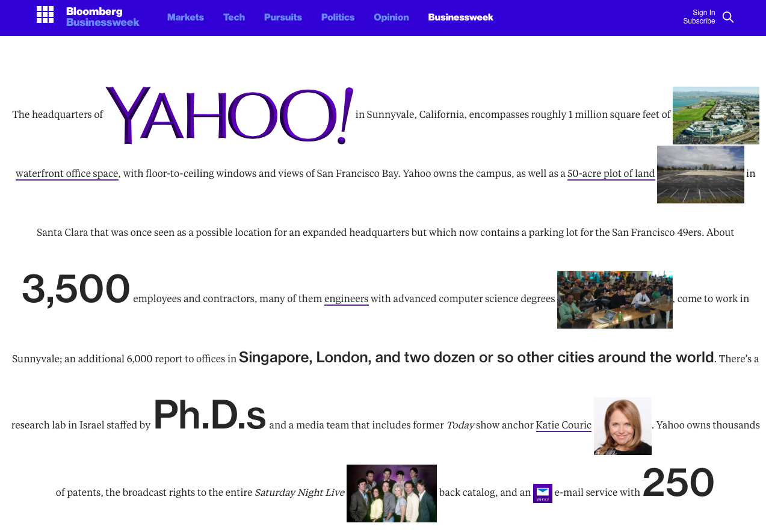This screenshot has width=766, height=532.
Task: Click the large Yahoo! logo
Action: (x=229, y=116)
